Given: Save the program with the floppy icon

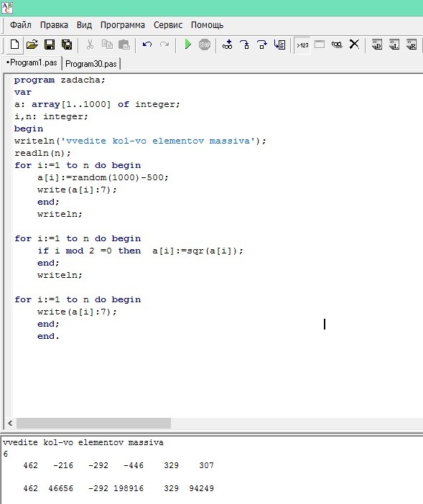Looking at the screenshot, I should click(50, 45).
